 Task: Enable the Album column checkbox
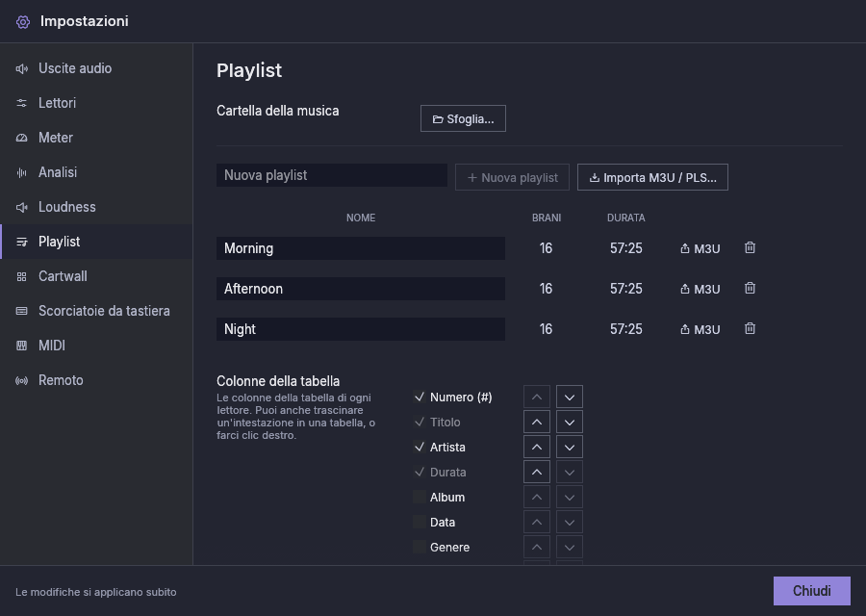[420, 498]
